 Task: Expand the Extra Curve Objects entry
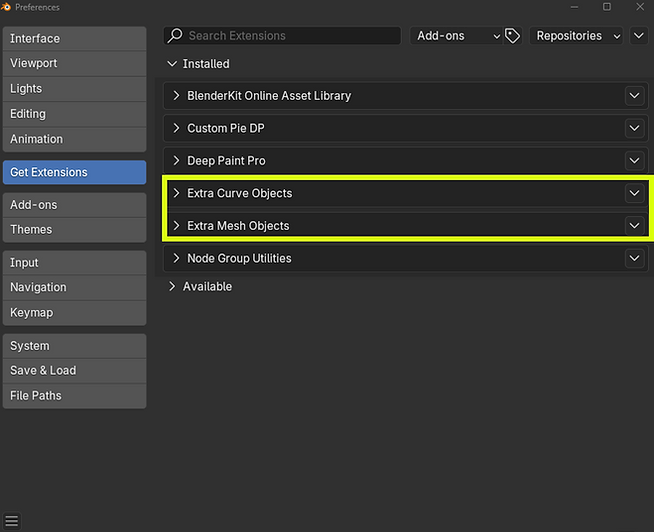click(177, 193)
